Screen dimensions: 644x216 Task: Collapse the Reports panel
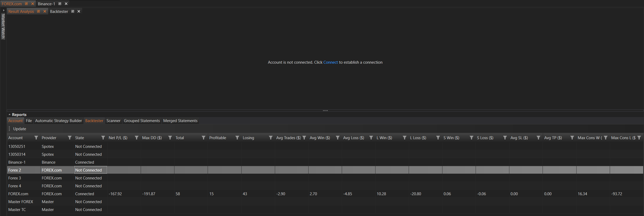click(x=9, y=115)
